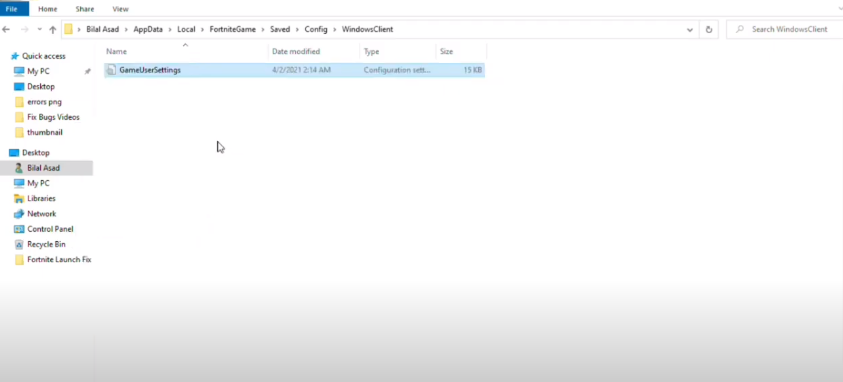This screenshot has height=382, width=843.
Task: Click the Libraries icon
Action: point(19,198)
